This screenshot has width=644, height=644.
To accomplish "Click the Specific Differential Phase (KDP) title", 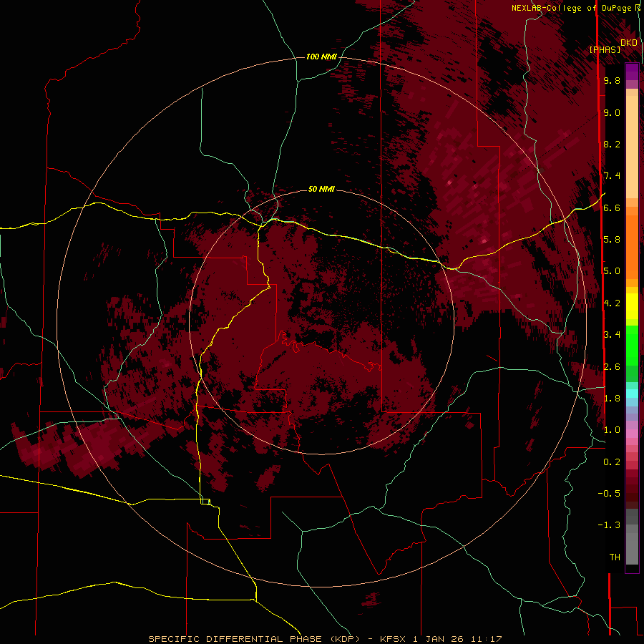I will pyautogui.click(x=255, y=639).
